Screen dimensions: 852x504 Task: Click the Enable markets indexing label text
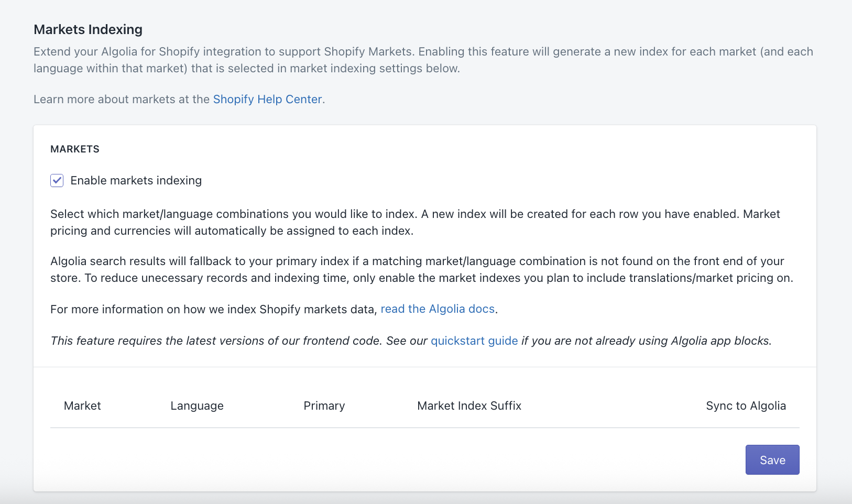coord(136,181)
